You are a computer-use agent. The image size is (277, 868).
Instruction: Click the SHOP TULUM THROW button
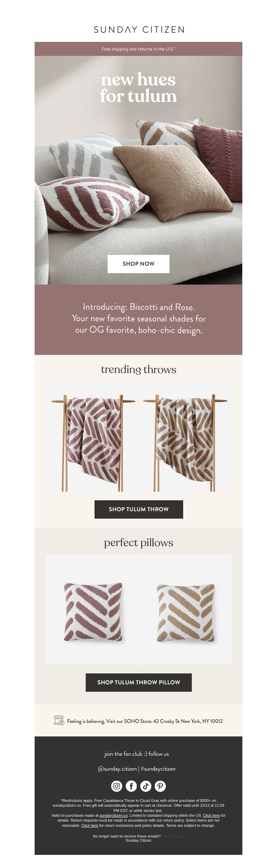pos(138,509)
